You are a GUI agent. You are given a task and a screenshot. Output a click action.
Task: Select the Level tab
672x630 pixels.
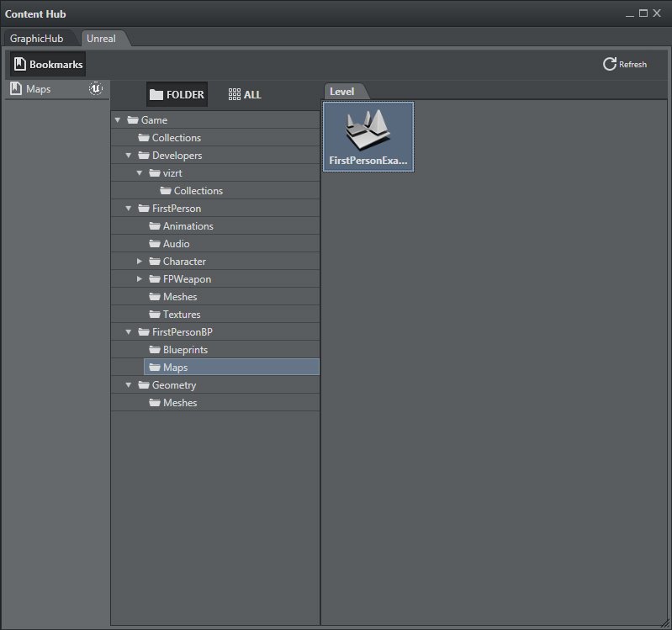tap(341, 92)
